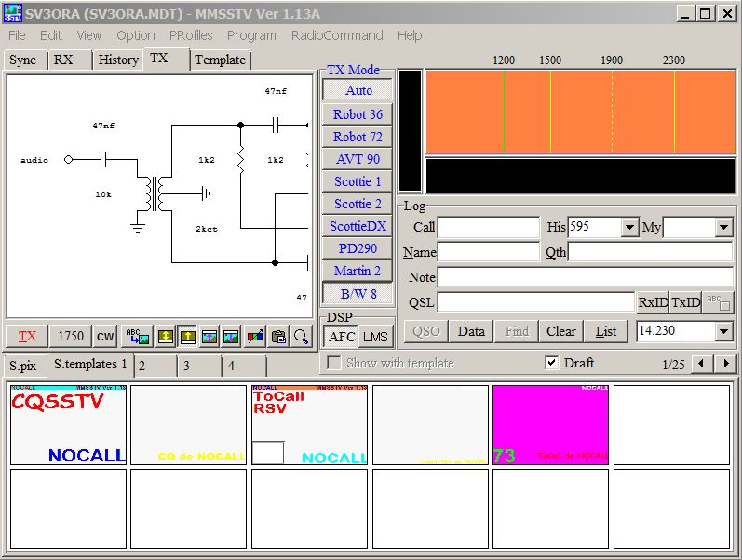Viewport: 742px width, 560px height.
Task: Go to previous template page arrow
Action: (x=701, y=364)
